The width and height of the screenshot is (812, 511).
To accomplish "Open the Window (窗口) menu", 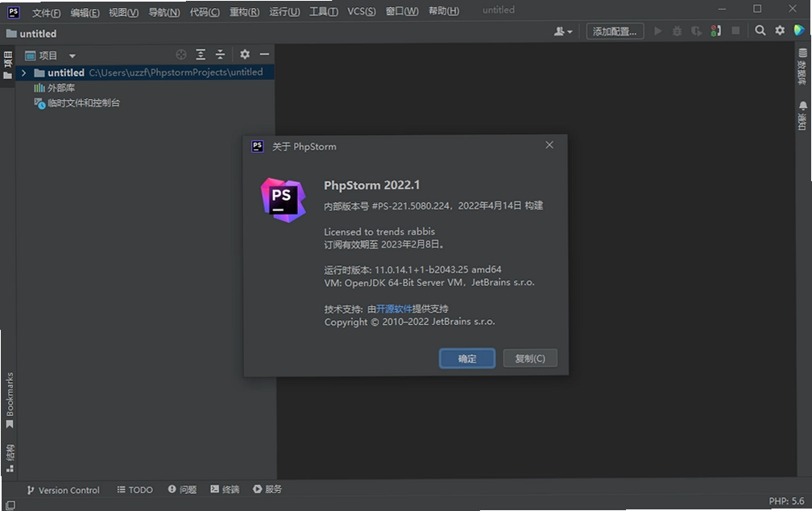I will click(402, 11).
